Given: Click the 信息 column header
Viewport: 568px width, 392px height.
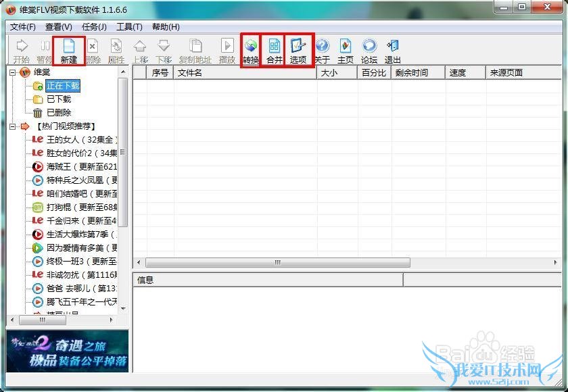Looking at the screenshot, I should pos(268,280).
